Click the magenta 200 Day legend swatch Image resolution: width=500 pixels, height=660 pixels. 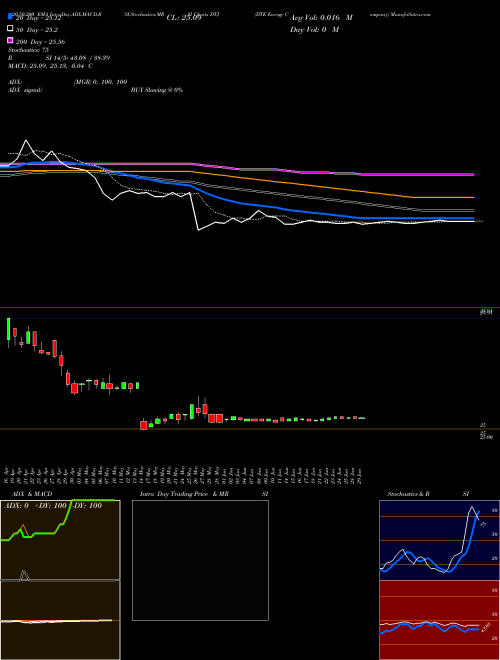10,40
